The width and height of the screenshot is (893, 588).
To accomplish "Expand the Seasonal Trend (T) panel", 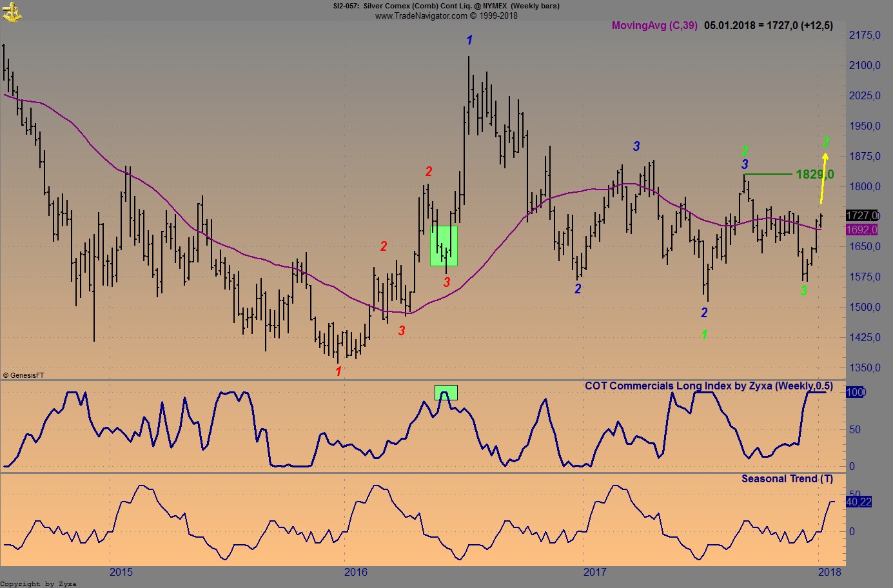I will (x=787, y=479).
